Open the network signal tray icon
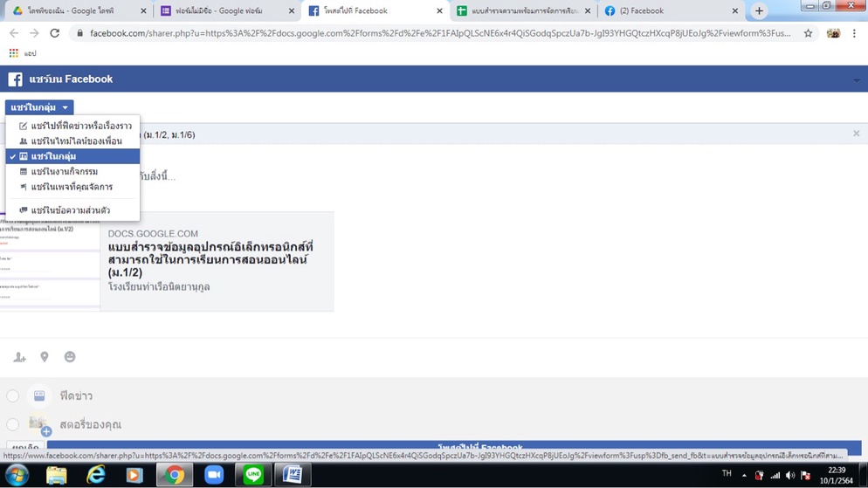 [x=775, y=475]
